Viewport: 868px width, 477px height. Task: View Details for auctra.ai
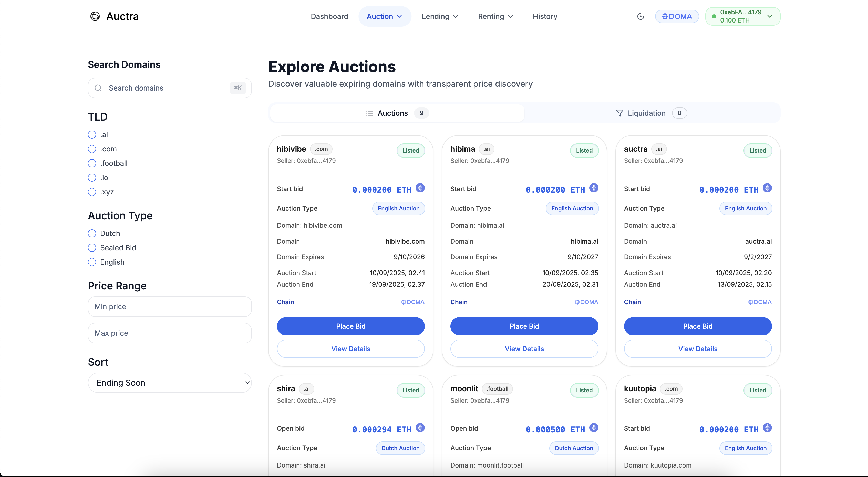point(697,349)
